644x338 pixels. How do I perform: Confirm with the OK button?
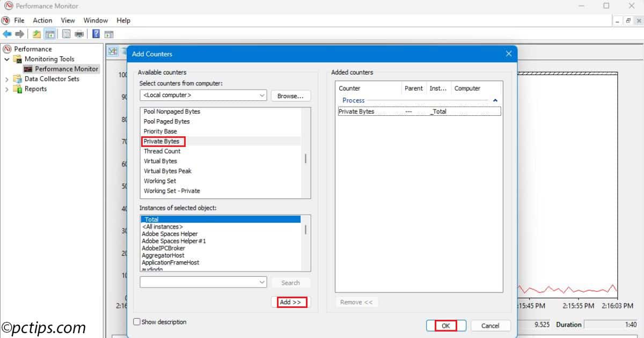pos(445,325)
